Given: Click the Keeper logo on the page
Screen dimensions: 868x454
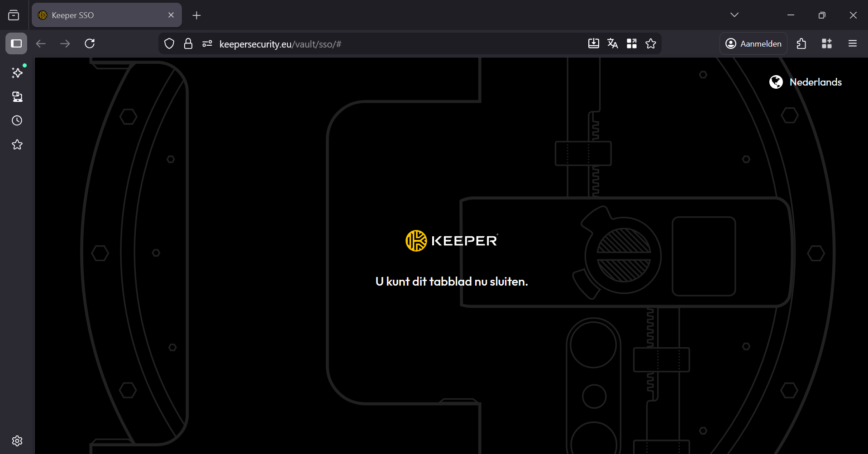Looking at the screenshot, I should (x=451, y=240).
